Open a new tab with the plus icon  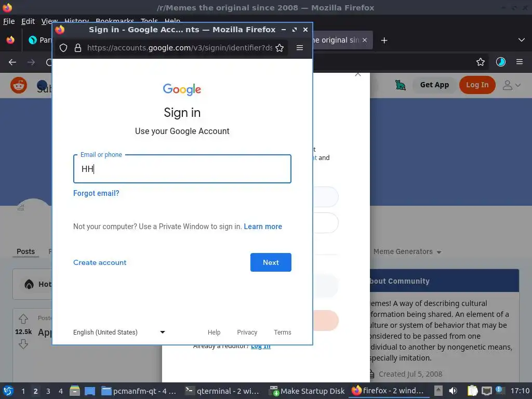click(384, 41)
